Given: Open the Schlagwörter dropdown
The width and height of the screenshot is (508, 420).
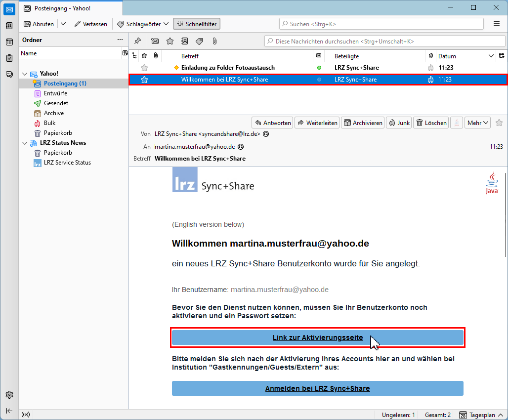Looking at the screenshot, I should point(143,24).
